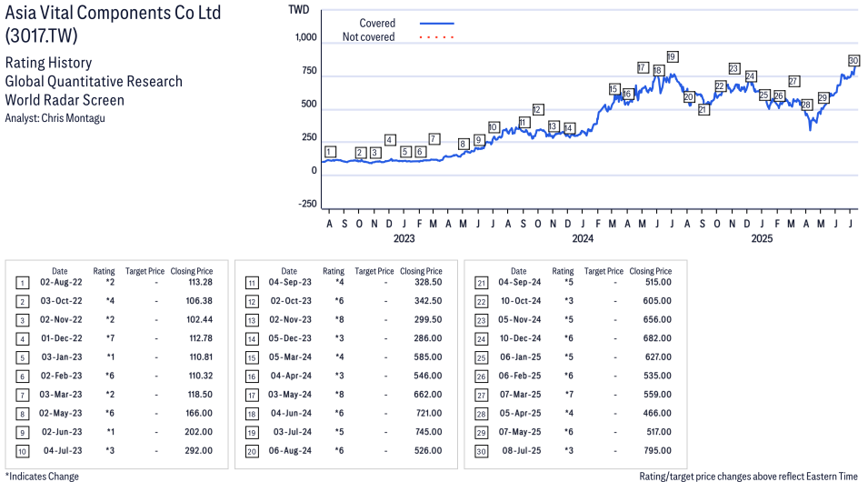Click the row number box 21 in the third table
868x482 pixels.
point(481,283)
